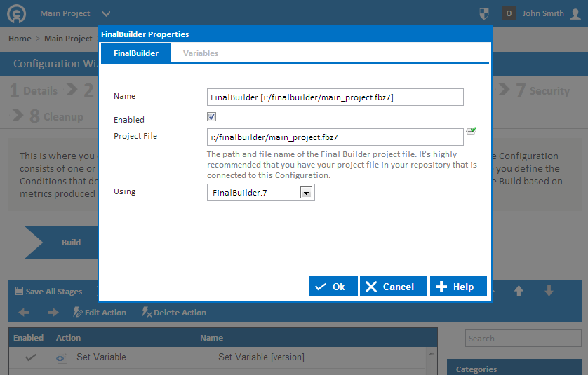The image size is (588, 375).
Task: Select the Set Variable action text
Action: click(101, 357)
